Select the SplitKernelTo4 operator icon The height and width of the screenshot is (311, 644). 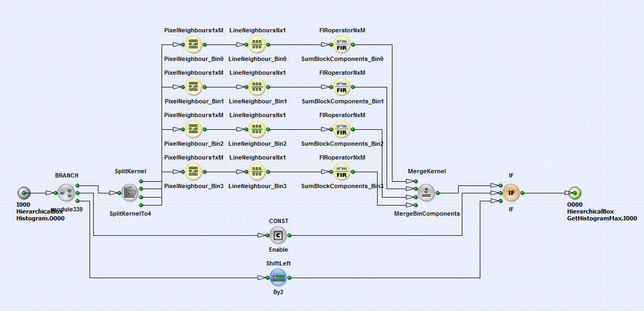click(x=130, y=193)
